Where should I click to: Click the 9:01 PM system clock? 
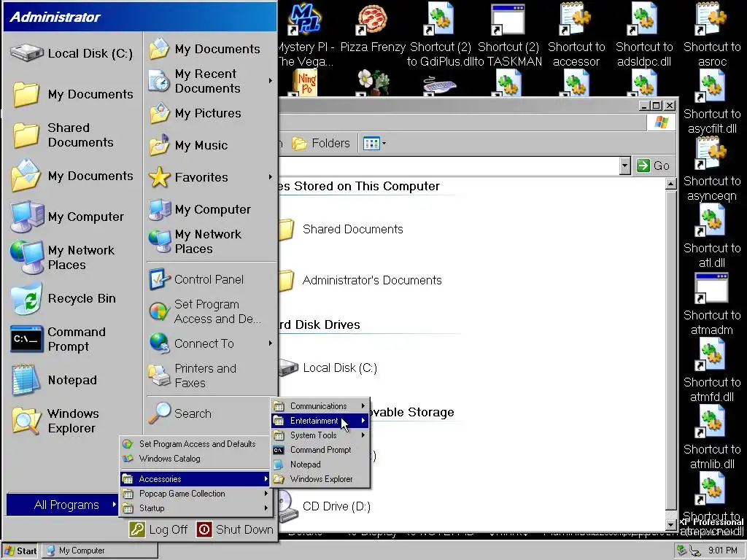(723, 551)
